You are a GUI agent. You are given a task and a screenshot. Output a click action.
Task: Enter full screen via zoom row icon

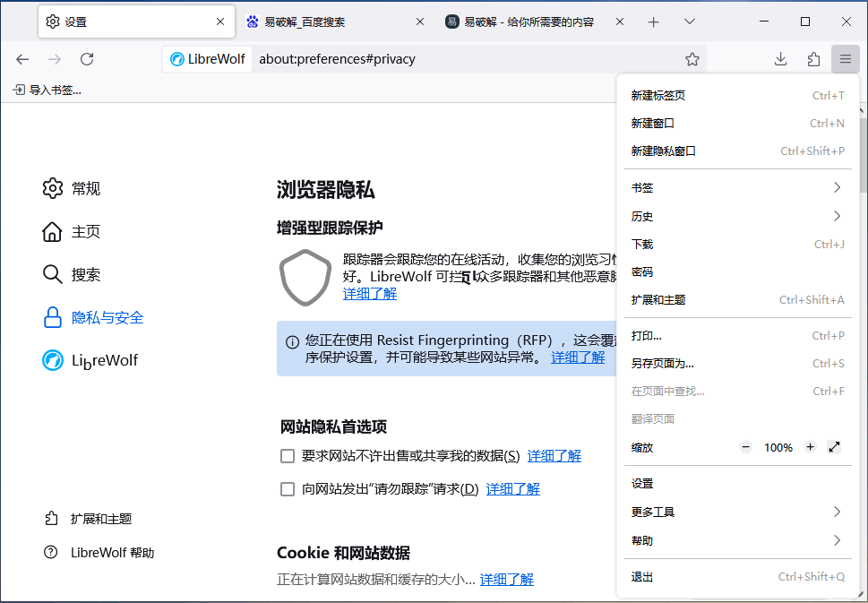834,447
